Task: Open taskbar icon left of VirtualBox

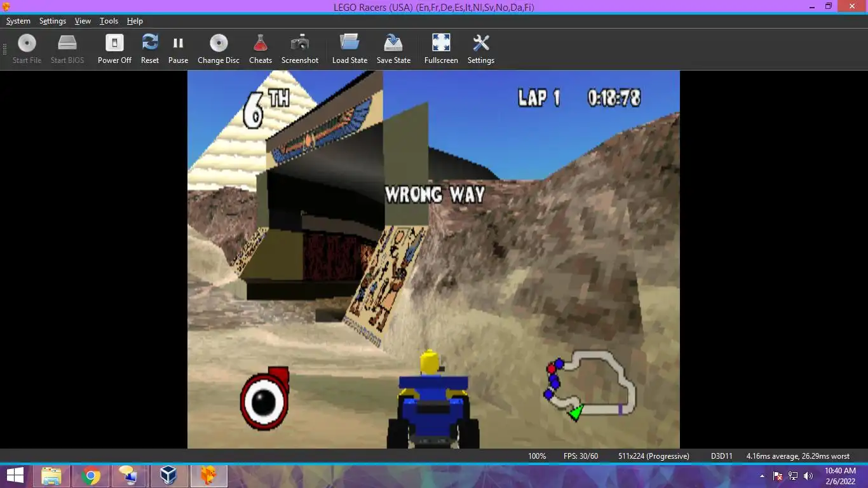Action: 129,475
